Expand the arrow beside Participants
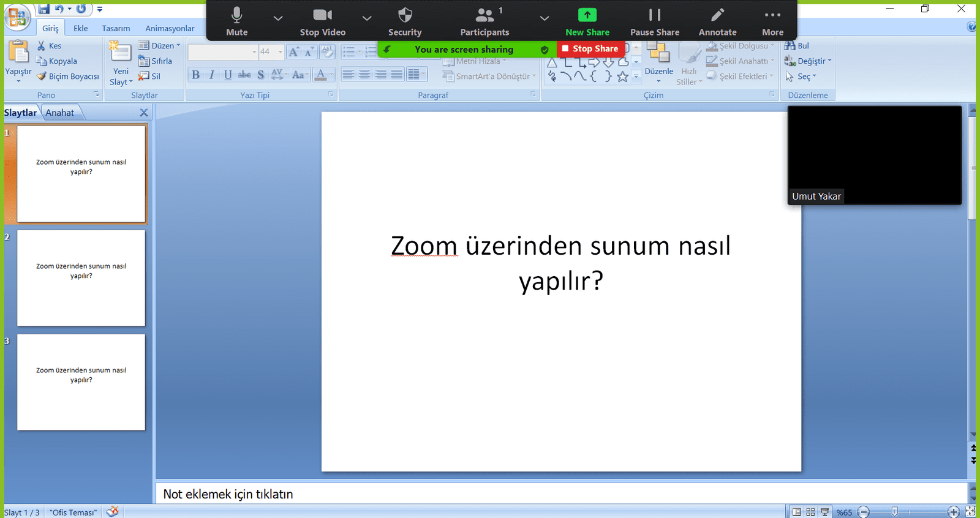This screenshot has height=518, width=980. click(x=545, y=18)
